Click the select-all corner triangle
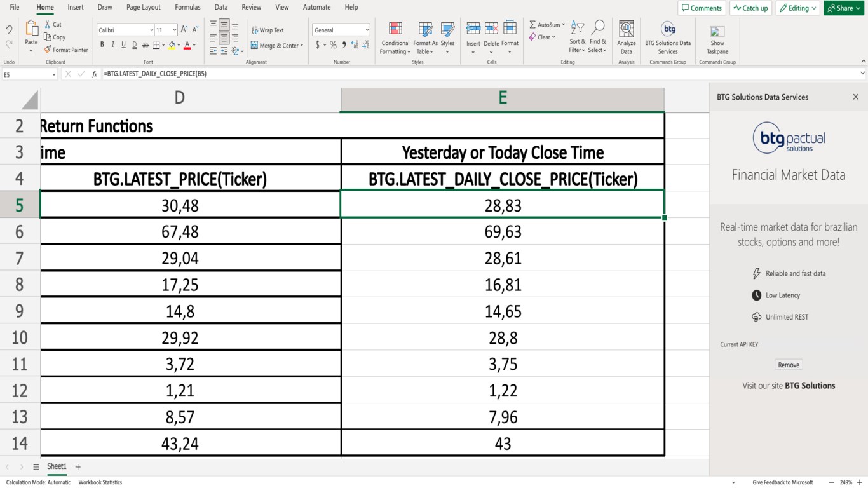The width and height of the screenshot is (868, 488). [x=30, y=100]
